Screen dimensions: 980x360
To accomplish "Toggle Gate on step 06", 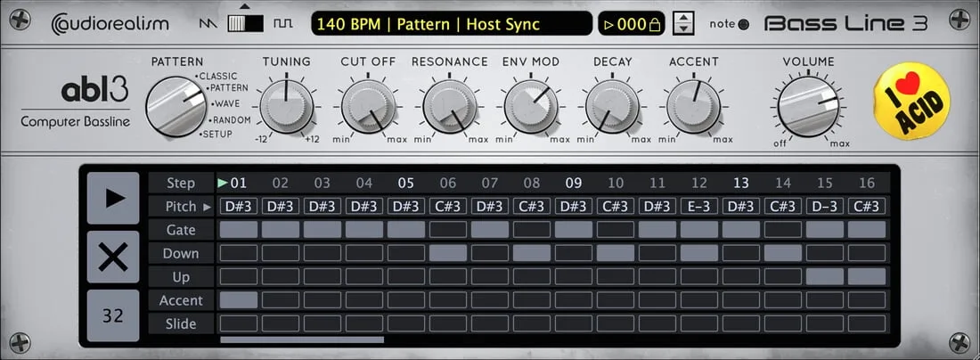I will (447, 230).
